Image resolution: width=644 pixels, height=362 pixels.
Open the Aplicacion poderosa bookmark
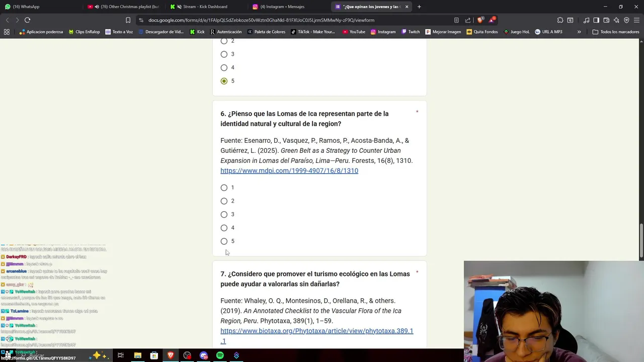[41, 32]
